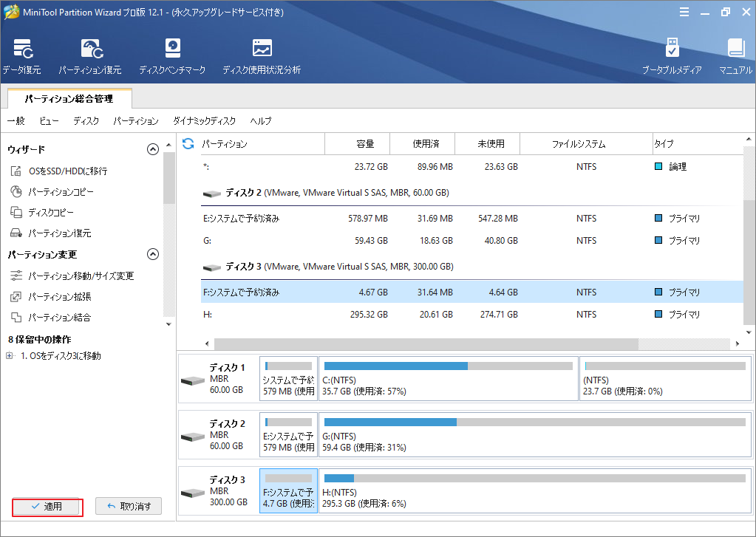Viewport: 756px width, 537px height.
Task: Select the H:(NTFS) 295.3 GB partition block
Action: click(535, 490)
